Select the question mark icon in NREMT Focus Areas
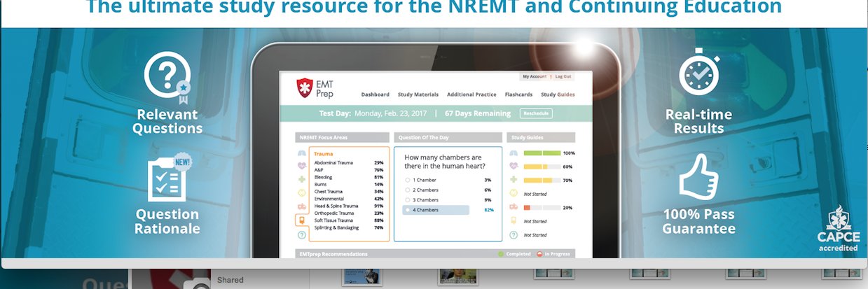Screen dimensions: 868x289 [302, 235]
